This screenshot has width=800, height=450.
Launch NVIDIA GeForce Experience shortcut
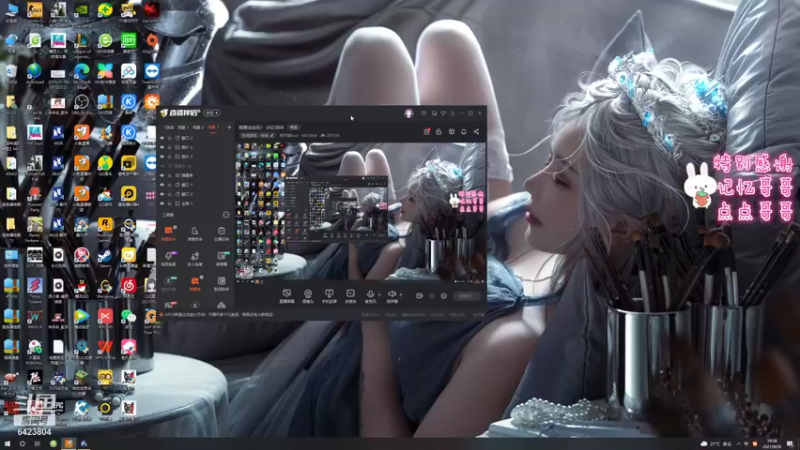(82, 10)
